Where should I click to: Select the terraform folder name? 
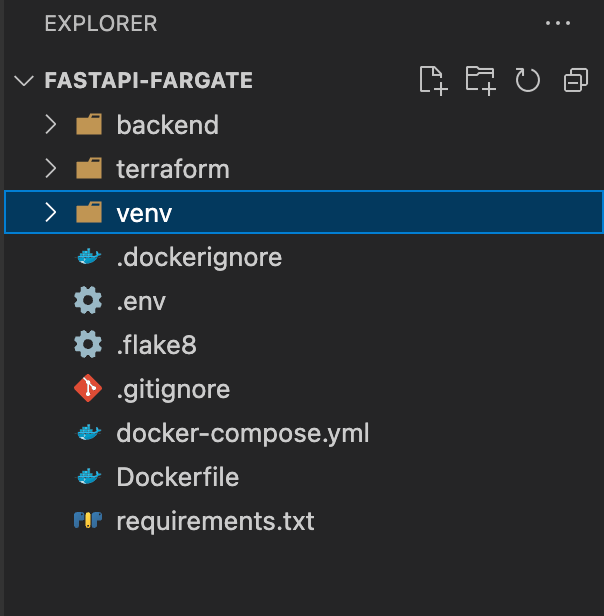pos(173,169)
